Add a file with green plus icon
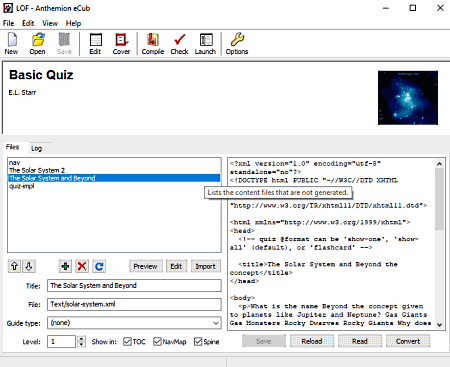 pos(65,266)
